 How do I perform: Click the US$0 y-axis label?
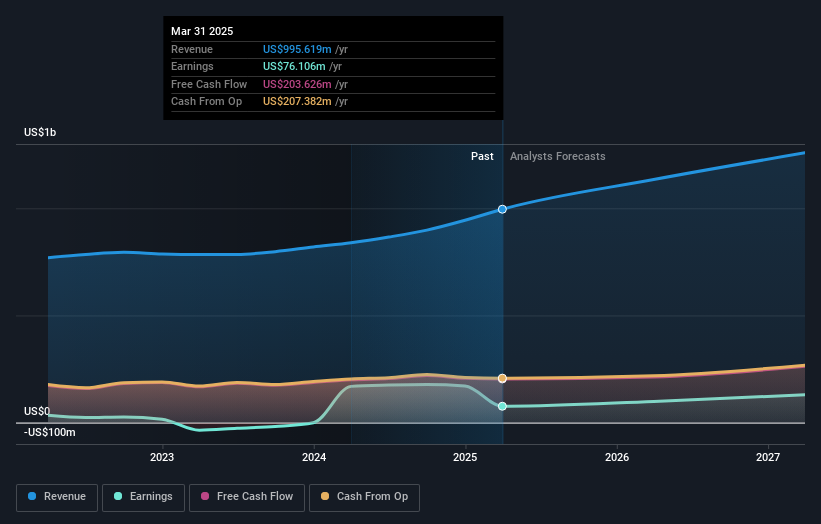[37, 411]
